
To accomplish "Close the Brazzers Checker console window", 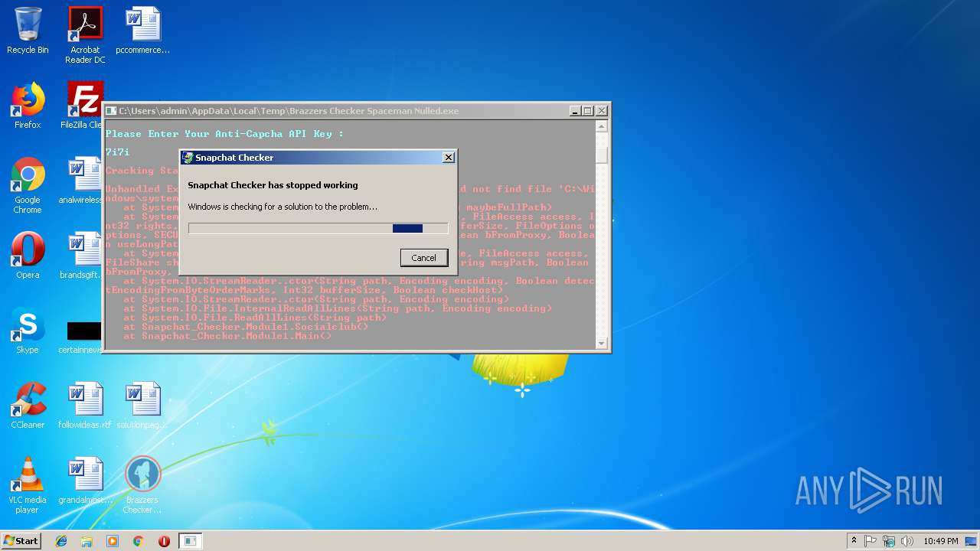I will [601, 111].
